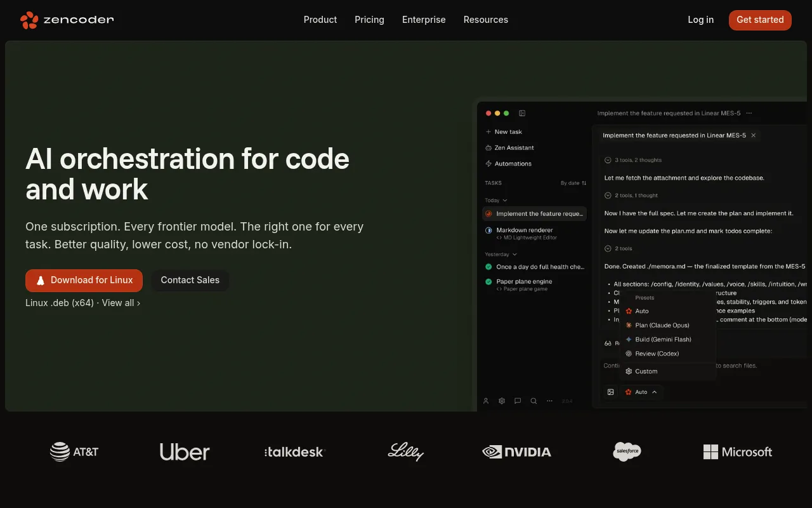Click the image attach icon in composer
812x508 pixels.
[610, 392]
